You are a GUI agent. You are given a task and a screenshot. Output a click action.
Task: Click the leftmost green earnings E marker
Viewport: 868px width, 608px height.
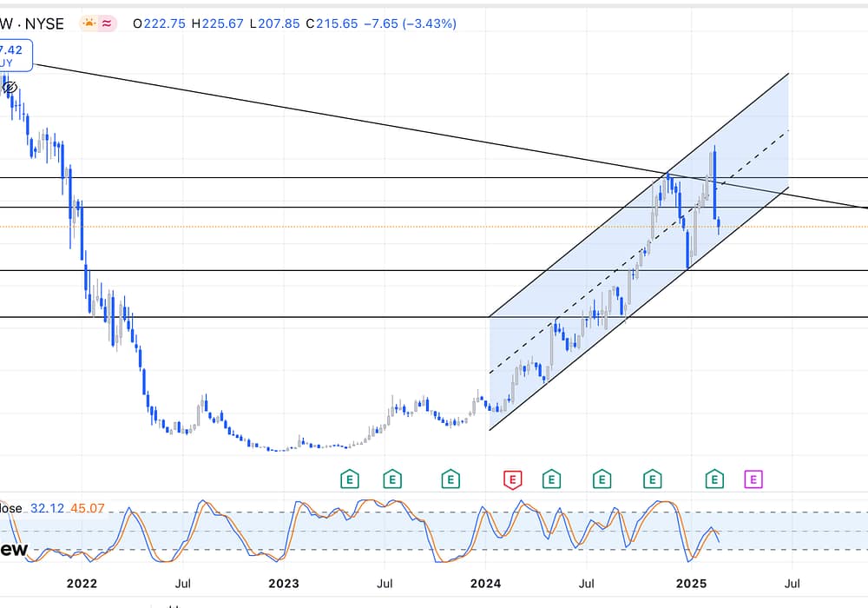(349, 478)
